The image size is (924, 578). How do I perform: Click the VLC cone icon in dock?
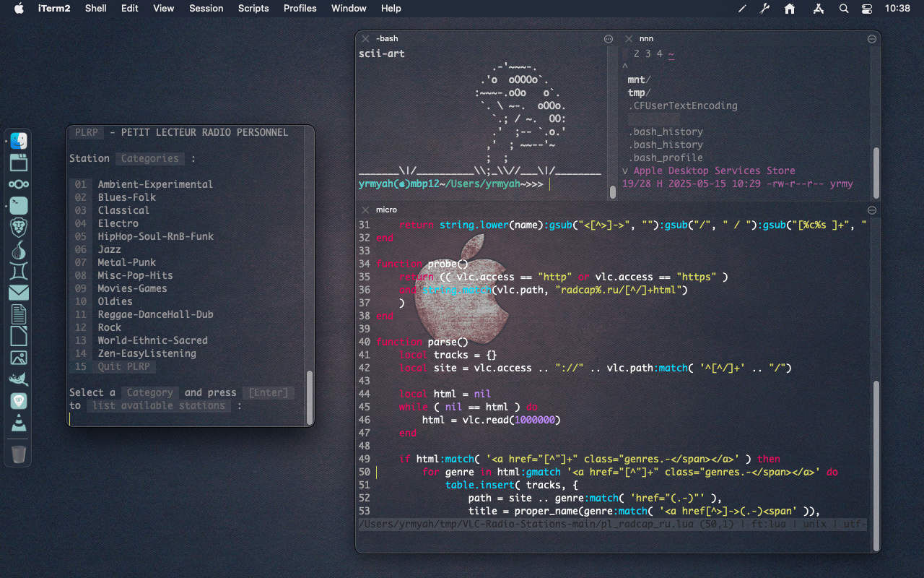tap(19, 423)
